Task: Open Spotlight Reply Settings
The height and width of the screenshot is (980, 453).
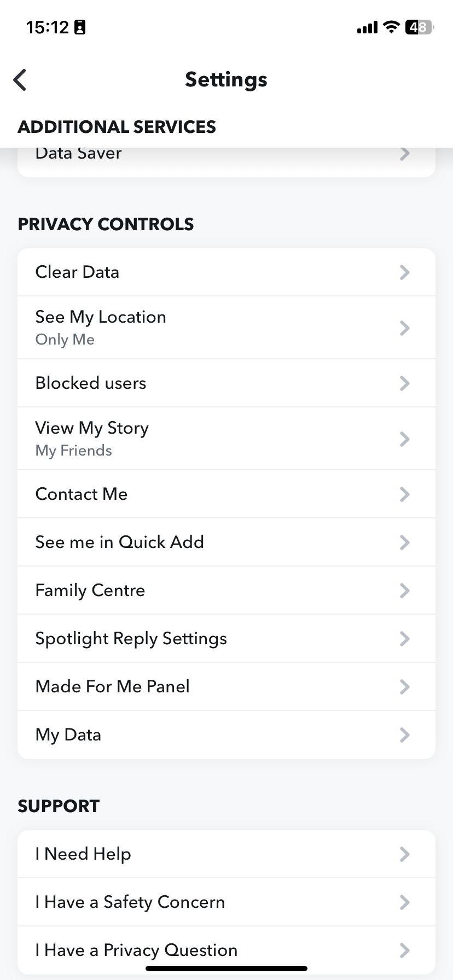Action: [226, 639]
